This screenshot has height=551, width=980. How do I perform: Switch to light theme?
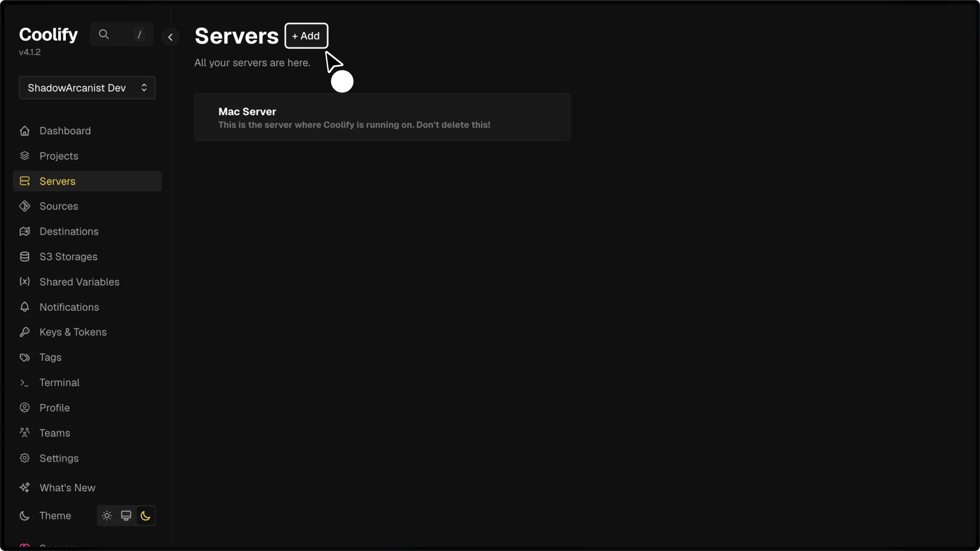107,516
